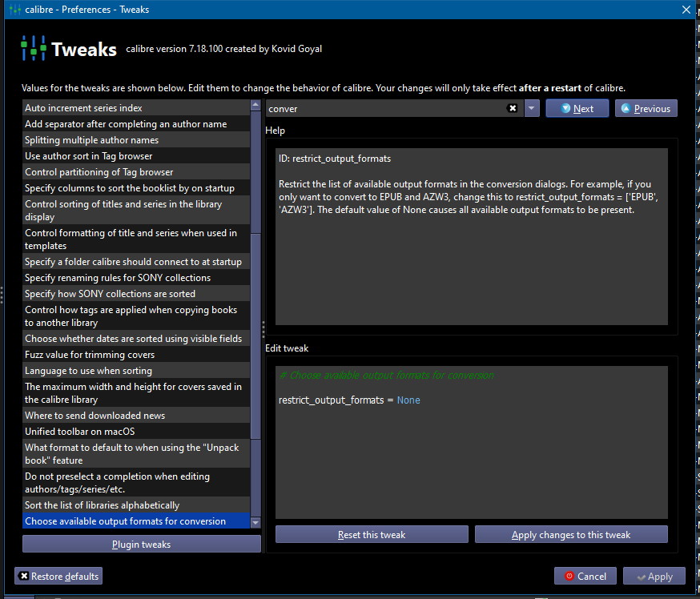This screenshot has height=599, width=700.
Task: Click 'Reset this tweak' button
Action: [x=372, y=535]
